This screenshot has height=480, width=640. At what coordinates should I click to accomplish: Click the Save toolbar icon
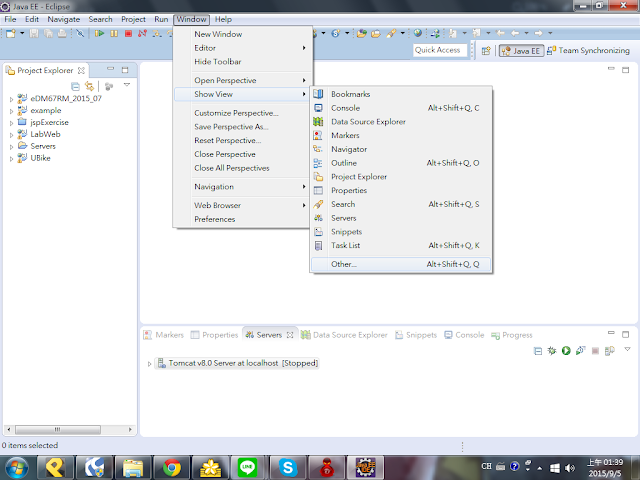click(34, 33)
